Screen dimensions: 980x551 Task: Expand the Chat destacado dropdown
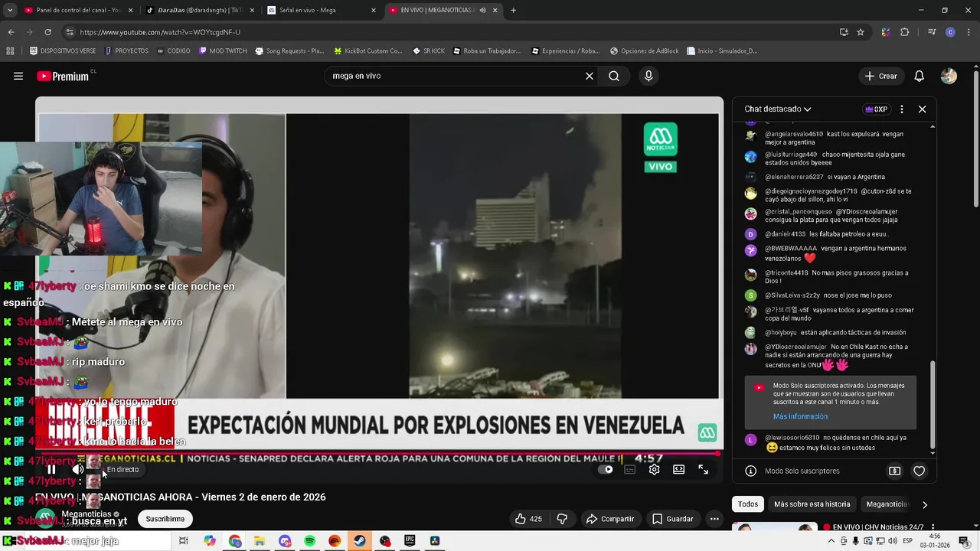coord(778,109)
